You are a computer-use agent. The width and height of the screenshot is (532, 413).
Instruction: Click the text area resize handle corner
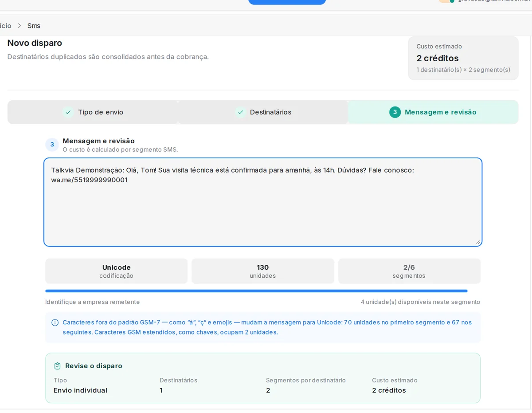(x=477, y=242)
